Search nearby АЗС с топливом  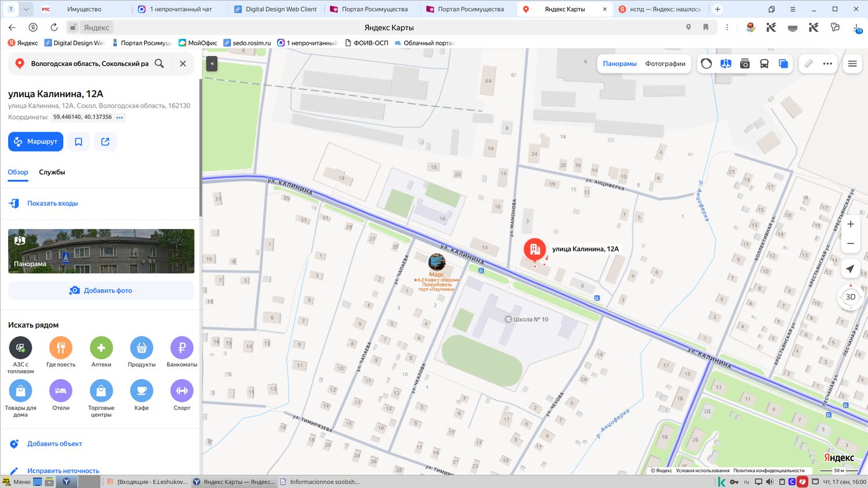click(20, 355)
